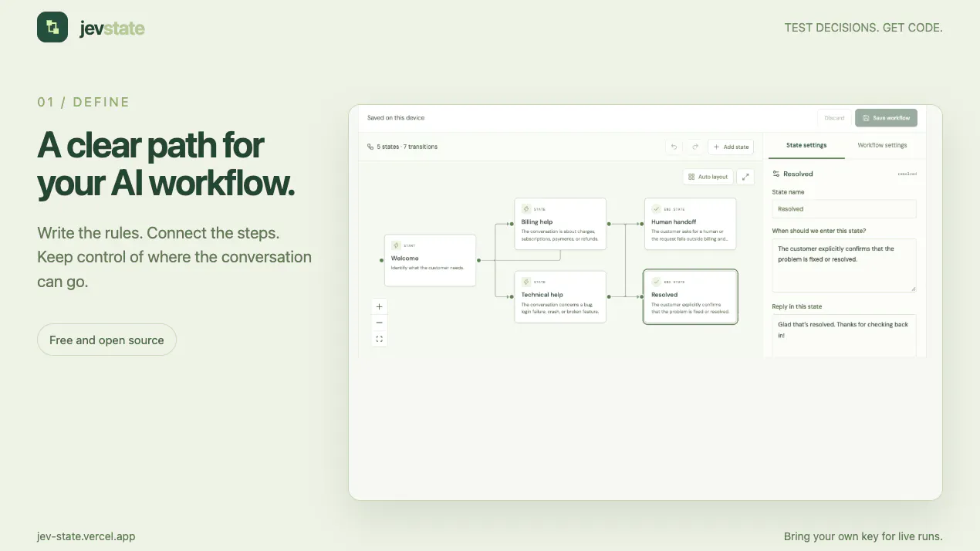Click the jevstate brand name
The height and width of the screenshot is (551, 980).
click(x=112, y=29)
